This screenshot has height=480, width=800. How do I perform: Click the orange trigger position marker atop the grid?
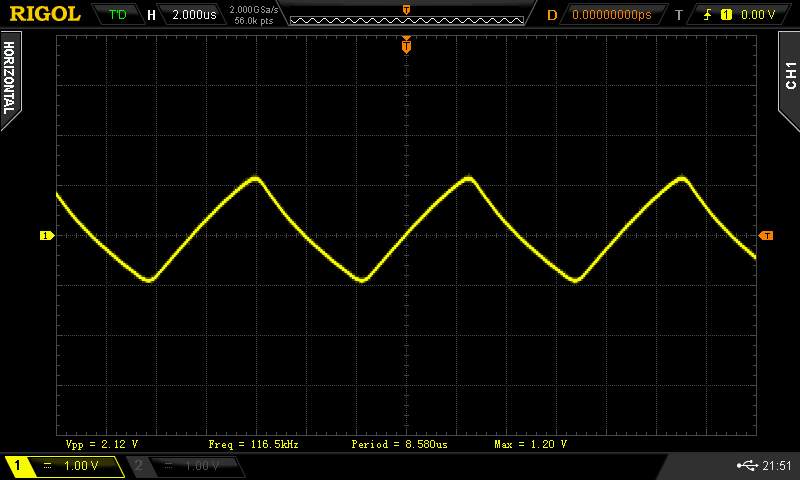click(406, 45)
